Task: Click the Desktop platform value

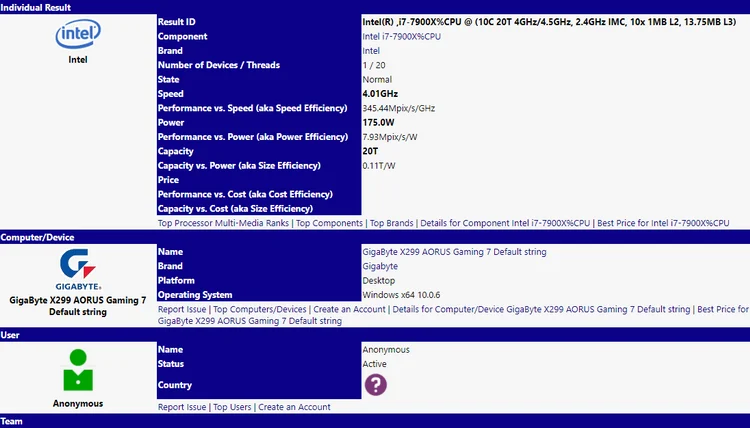Action: click(378, 280)
